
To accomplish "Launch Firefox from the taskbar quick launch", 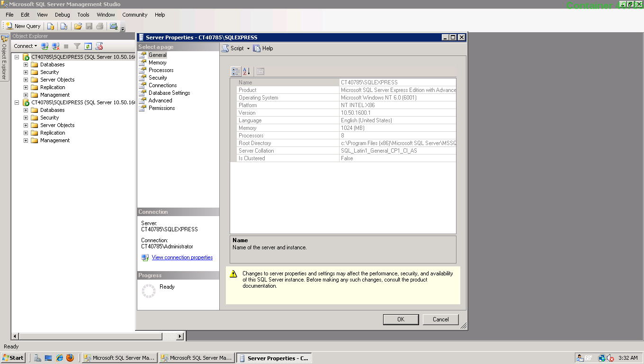I will (70, 358).
